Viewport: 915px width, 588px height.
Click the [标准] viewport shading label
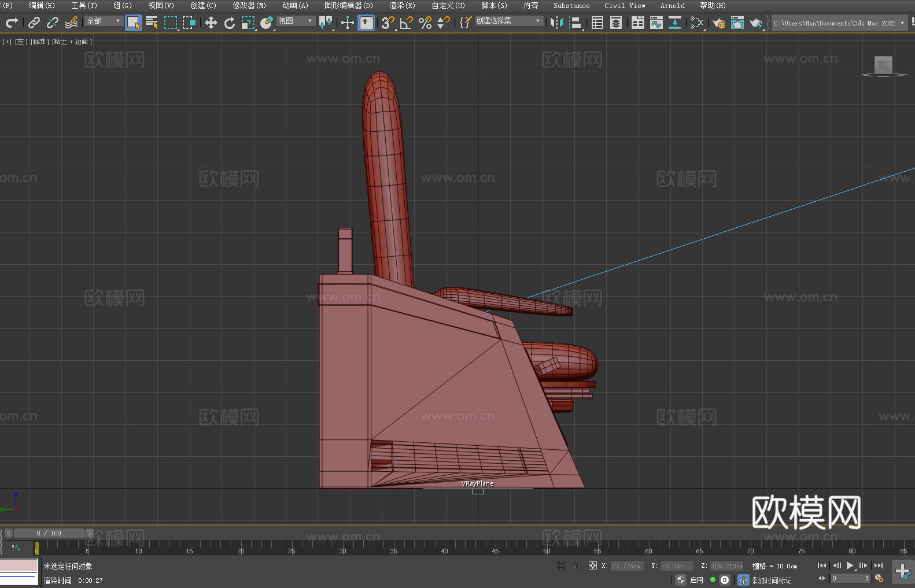[x=39, y=42]
